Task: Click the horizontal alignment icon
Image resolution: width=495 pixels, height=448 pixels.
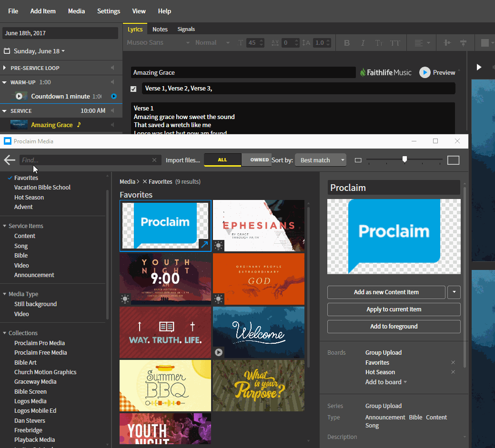Action: coord(463,43)
